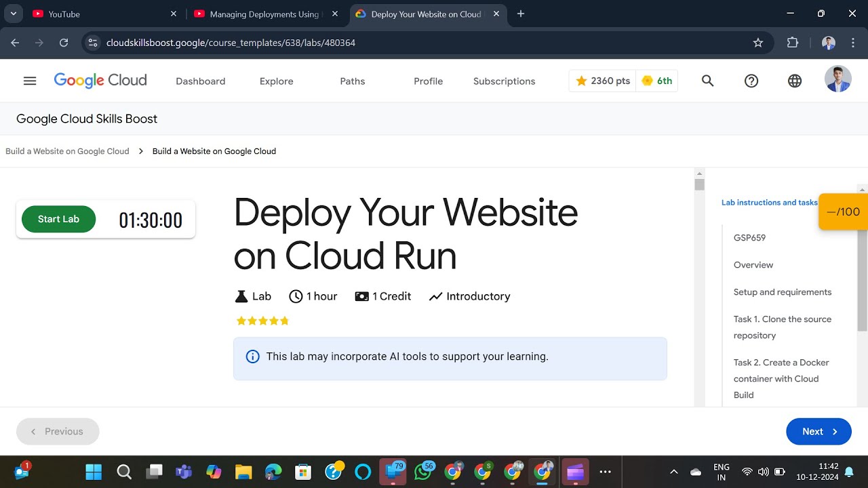Click first breadcrumb Build a Website link
The height and width of the screenshot is (488, 868).
pos(67,151)
